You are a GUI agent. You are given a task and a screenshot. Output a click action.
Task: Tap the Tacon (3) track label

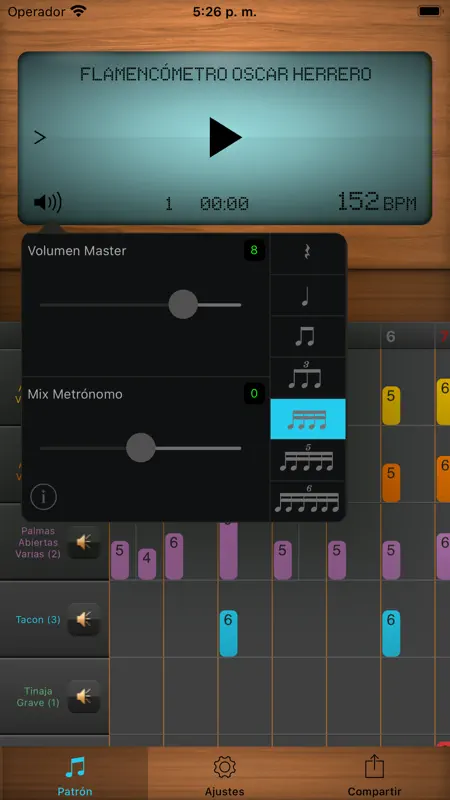coord(38,620)
